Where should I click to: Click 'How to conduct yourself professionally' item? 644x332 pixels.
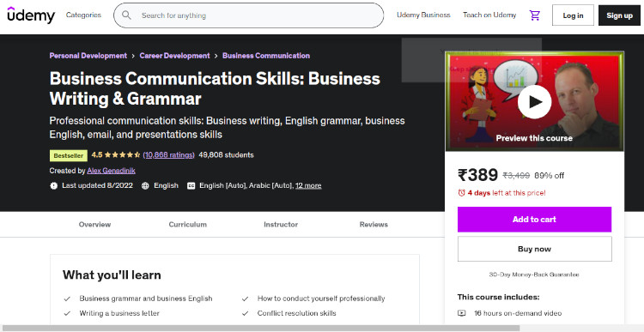point(321,299)
